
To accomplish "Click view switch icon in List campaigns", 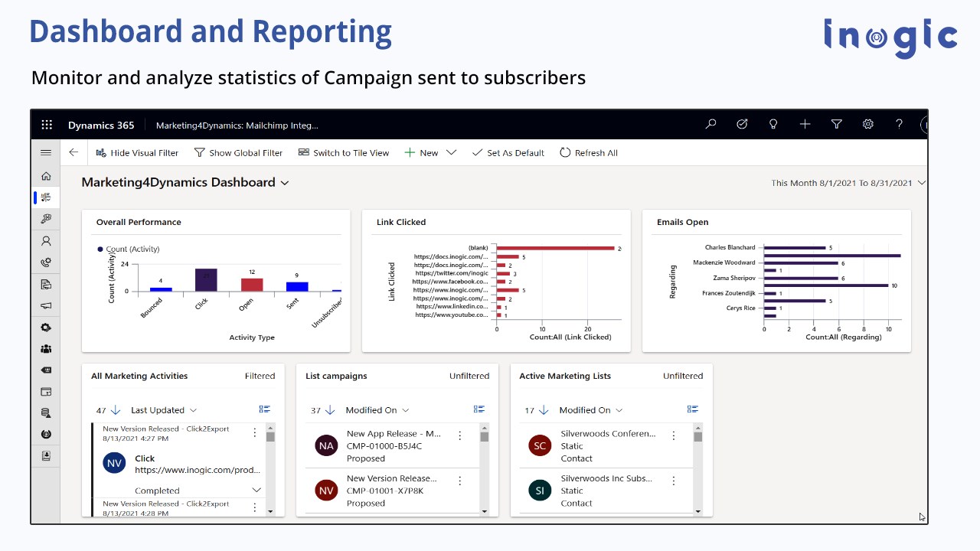I will tap(479, 410).
